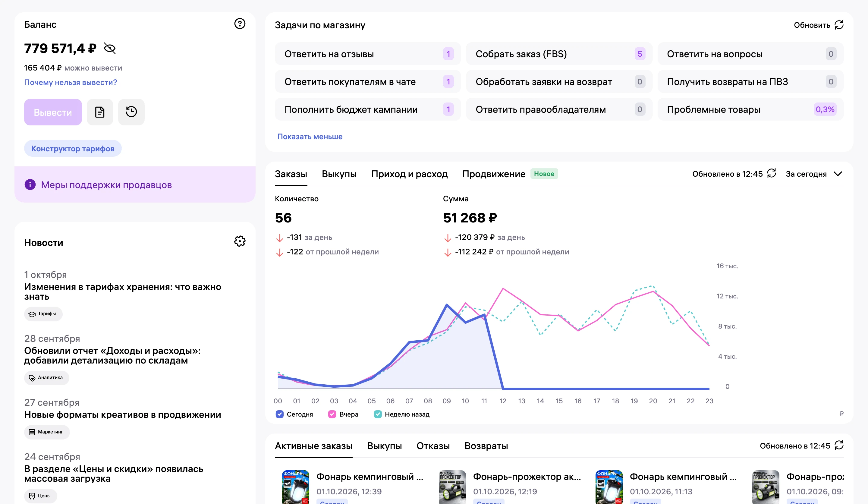Open the Меры поддержки продавцов banner
Viewport: 868px width, 504px height.
[135, 185]
